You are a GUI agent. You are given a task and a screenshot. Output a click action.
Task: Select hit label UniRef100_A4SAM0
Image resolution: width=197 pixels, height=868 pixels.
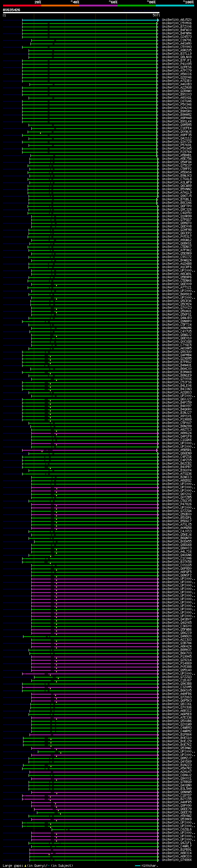tap(177, 43)
